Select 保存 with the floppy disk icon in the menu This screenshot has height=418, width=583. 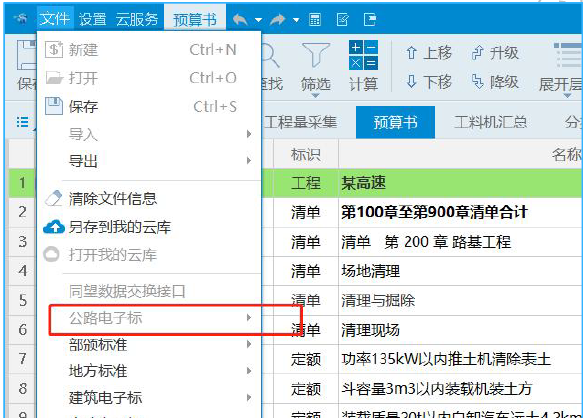point(141,107)
